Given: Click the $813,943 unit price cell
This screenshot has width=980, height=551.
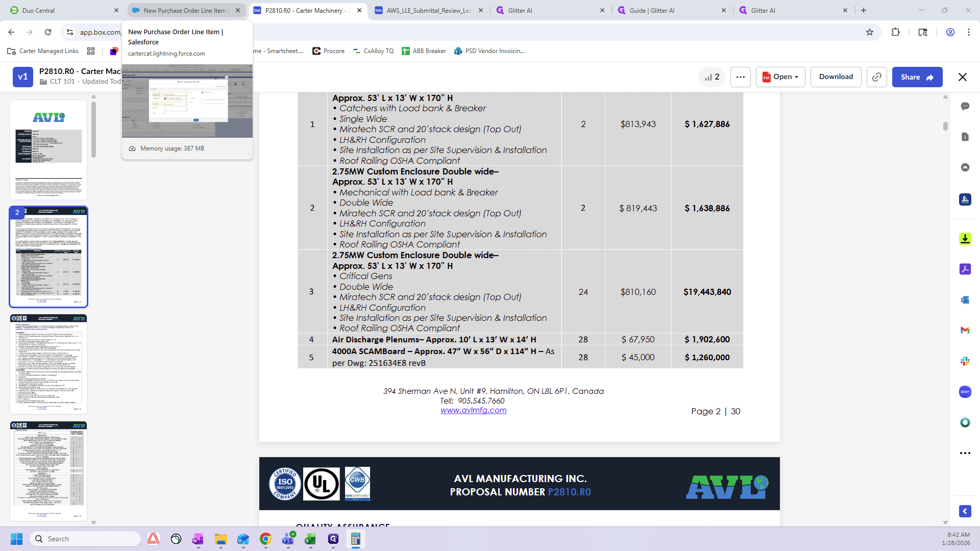Looking at the screenshot, I should (x=638, y=124).
